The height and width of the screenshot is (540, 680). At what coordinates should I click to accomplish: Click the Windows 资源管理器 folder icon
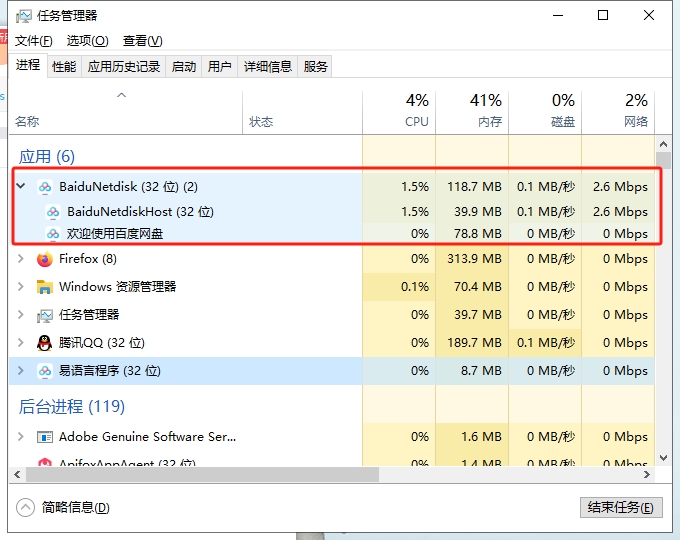[44, 287]
